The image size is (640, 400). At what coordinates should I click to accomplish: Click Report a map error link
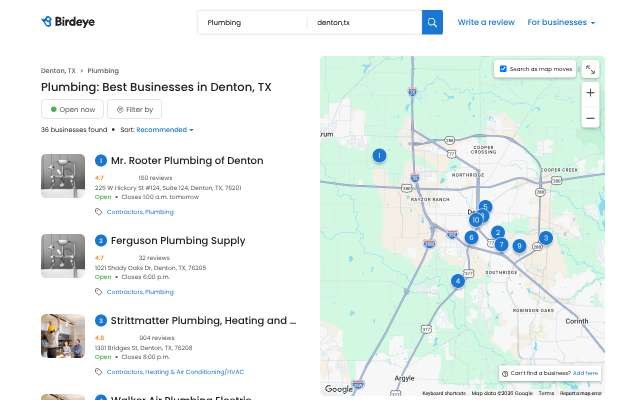click(581, 393)
